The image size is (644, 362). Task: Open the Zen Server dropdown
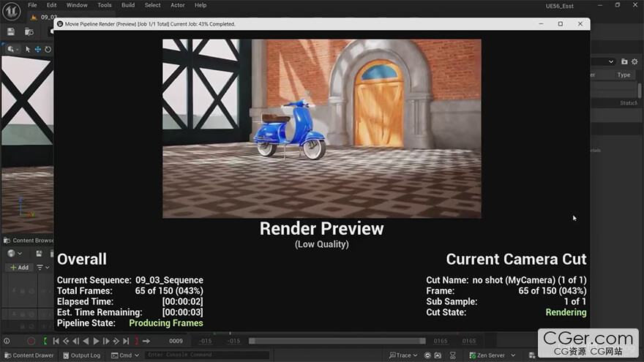(491, 355)
